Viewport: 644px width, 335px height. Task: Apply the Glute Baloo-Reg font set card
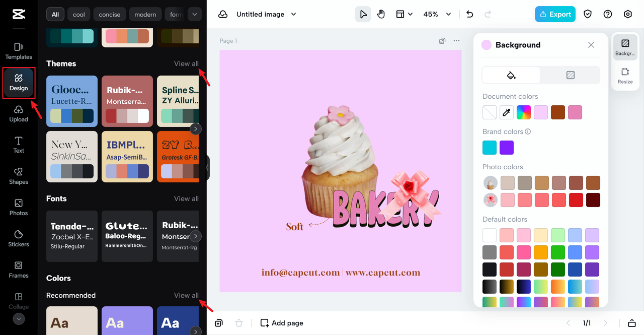click(x=127, y=236)
